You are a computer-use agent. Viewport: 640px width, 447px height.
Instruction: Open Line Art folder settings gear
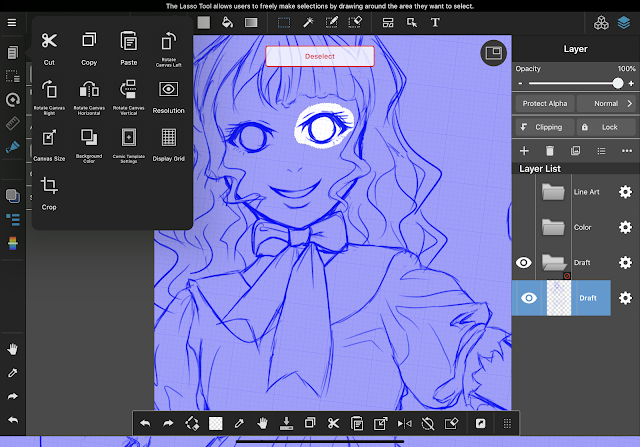625,192
